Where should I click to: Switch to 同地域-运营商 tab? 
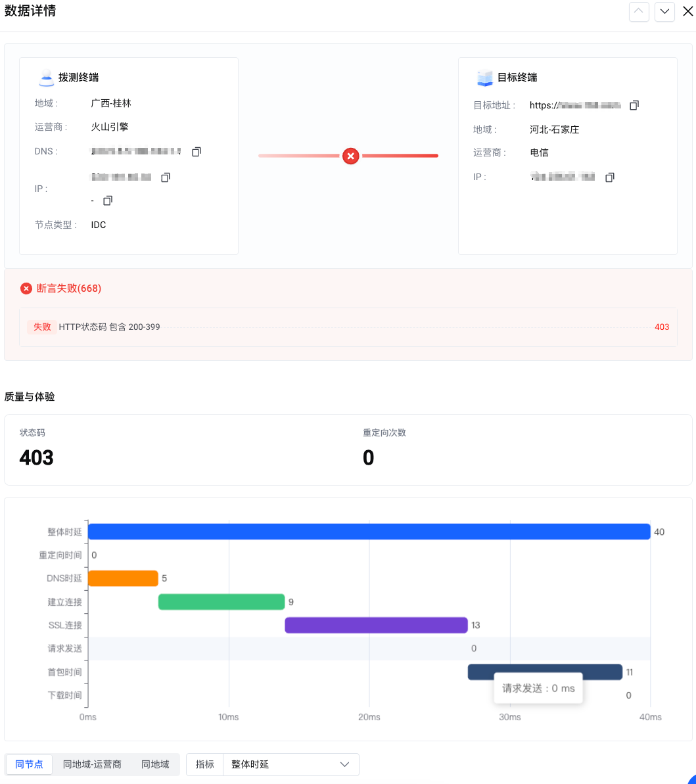tap(92, 764)
